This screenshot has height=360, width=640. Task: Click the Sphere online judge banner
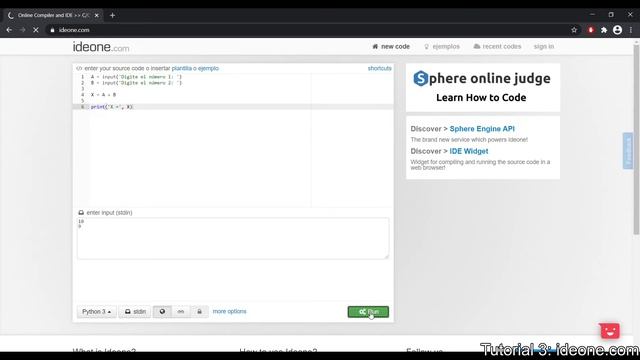483,87
